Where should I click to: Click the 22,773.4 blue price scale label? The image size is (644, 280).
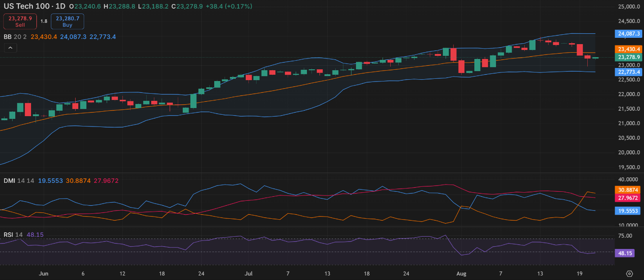pos(629,72)
